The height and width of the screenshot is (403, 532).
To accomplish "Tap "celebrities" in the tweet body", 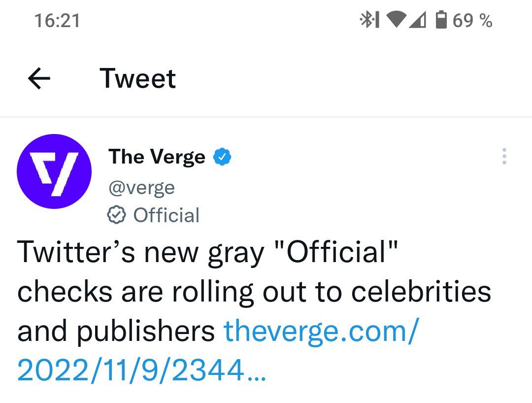I will pyautogui.click(x=421, y=291).
